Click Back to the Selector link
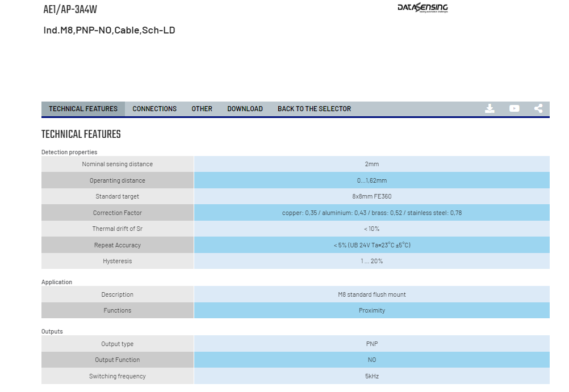569x392 pixels. [x=314, y=109]
